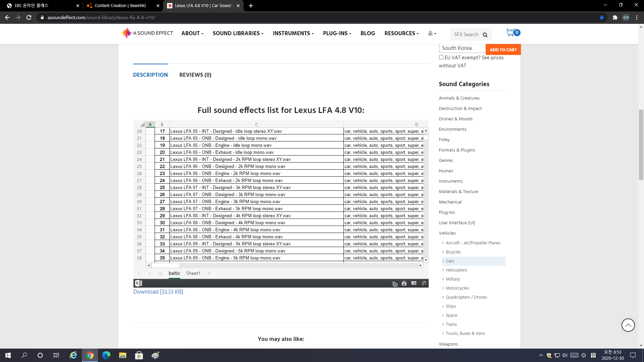Image resolution: width=644 pixels, height=362 pixels.
Task: Click the ADD TO CART button
Action: (x=503, y=50)
